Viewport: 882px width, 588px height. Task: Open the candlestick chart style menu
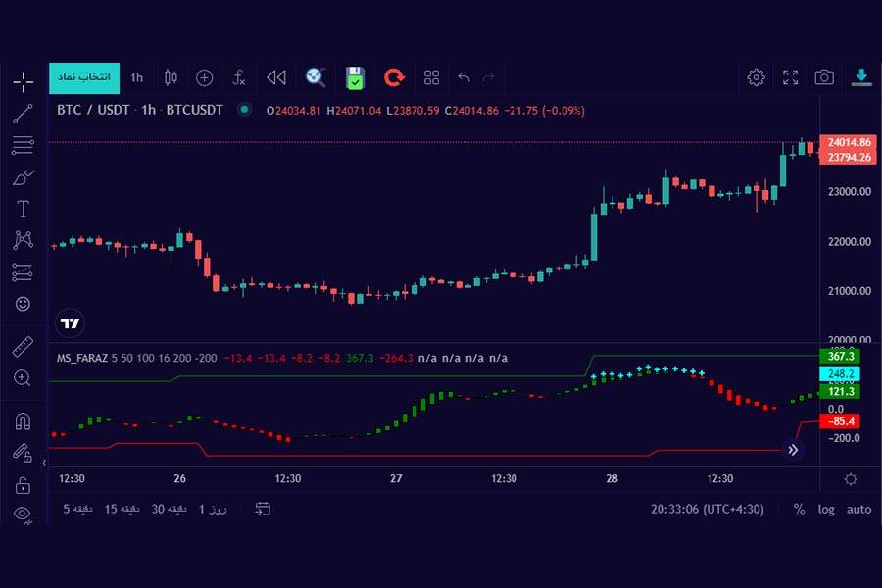point(171,77)
